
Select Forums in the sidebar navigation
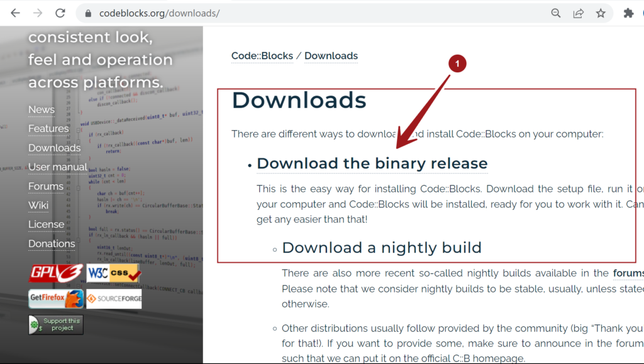45,186
